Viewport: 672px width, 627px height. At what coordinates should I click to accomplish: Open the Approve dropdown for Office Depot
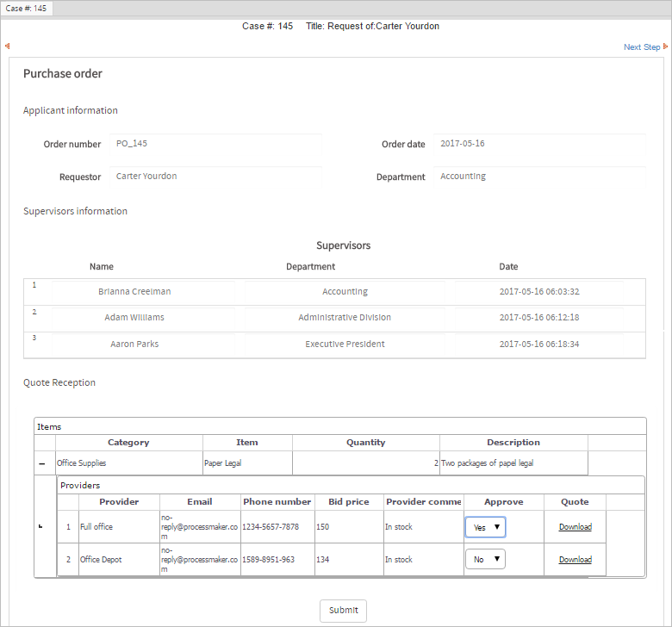click(x=485, y=560)
